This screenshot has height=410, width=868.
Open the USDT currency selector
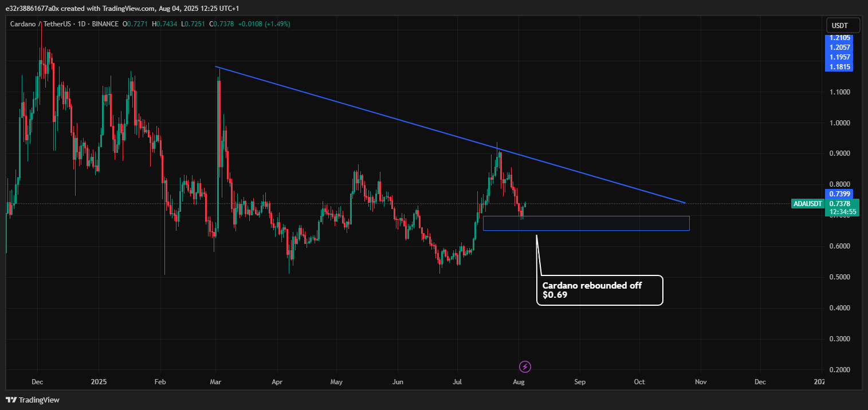(844, 26)
